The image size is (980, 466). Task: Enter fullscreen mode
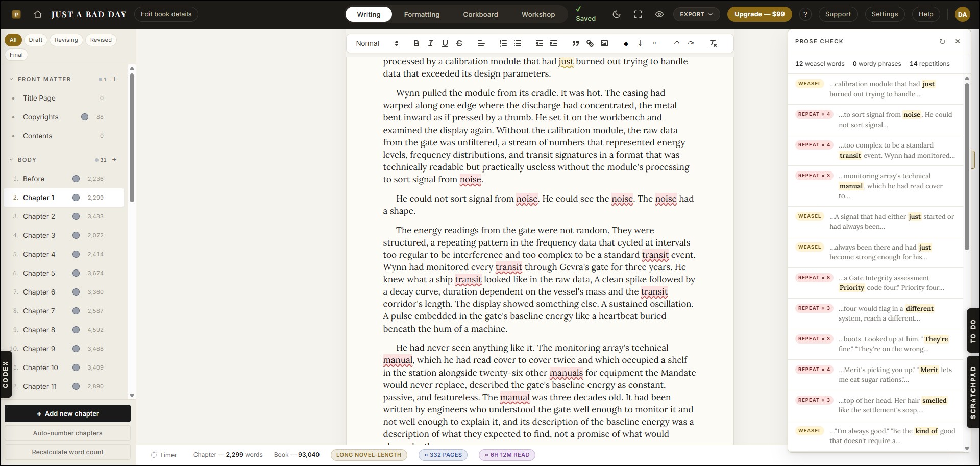click(638, 14)
